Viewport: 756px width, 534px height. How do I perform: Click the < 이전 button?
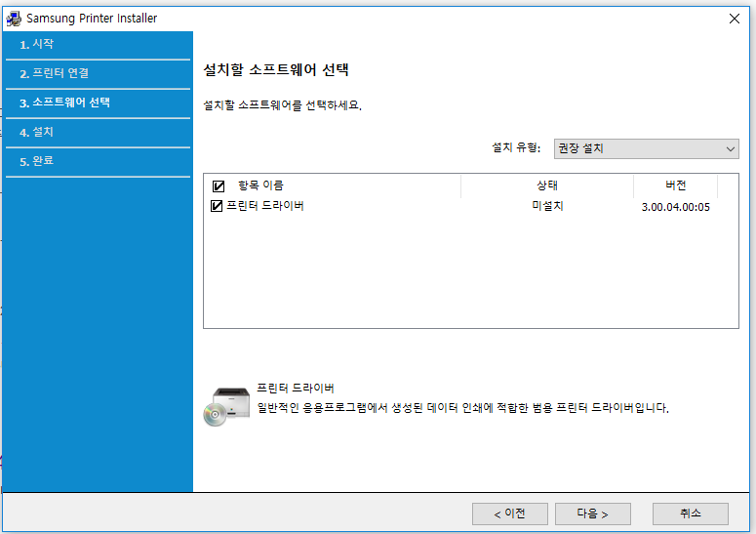tap(509, 513)
